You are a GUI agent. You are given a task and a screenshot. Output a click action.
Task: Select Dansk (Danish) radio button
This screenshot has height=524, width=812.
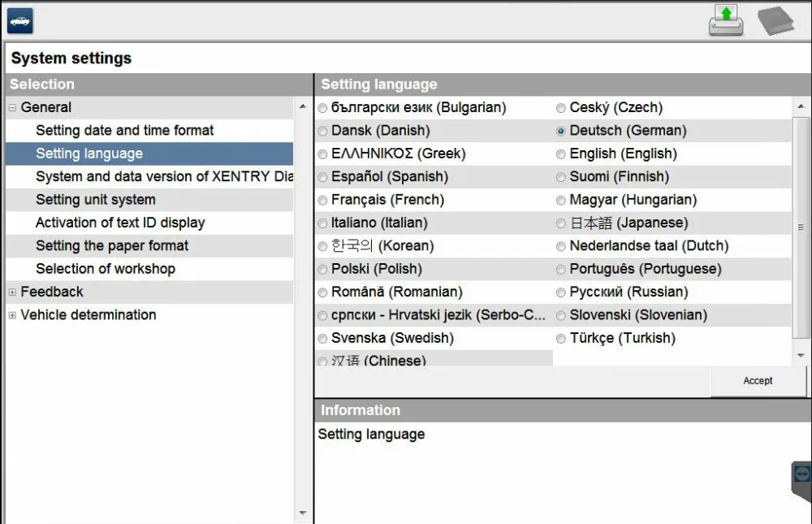click(322, 131)
